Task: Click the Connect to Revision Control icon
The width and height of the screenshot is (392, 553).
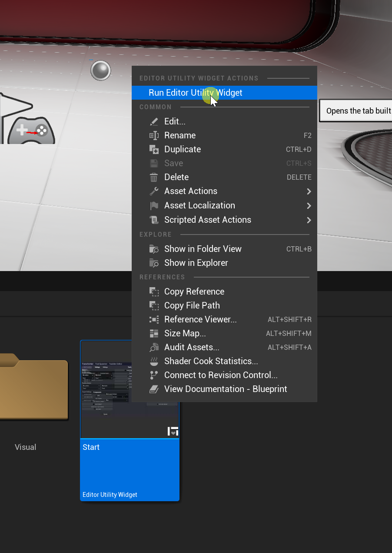Action: pos(154,375)
